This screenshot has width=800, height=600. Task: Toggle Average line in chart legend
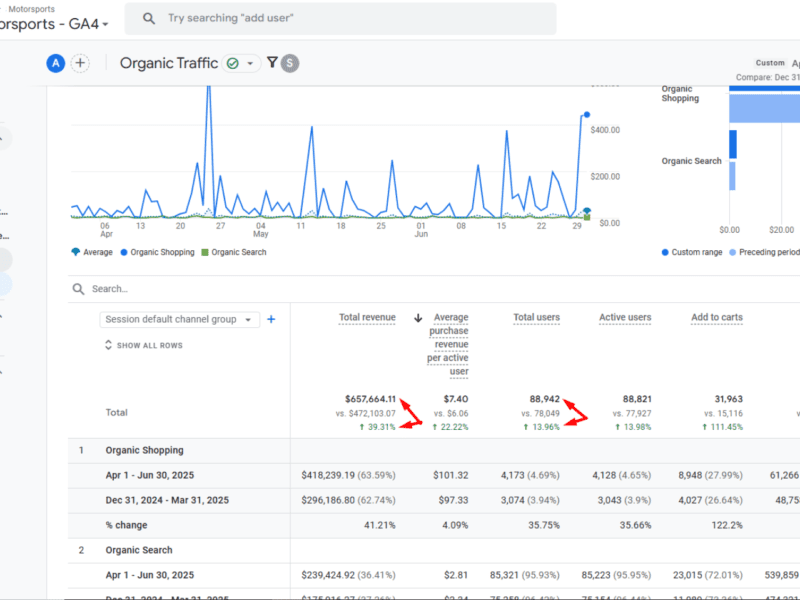[92, 252]
